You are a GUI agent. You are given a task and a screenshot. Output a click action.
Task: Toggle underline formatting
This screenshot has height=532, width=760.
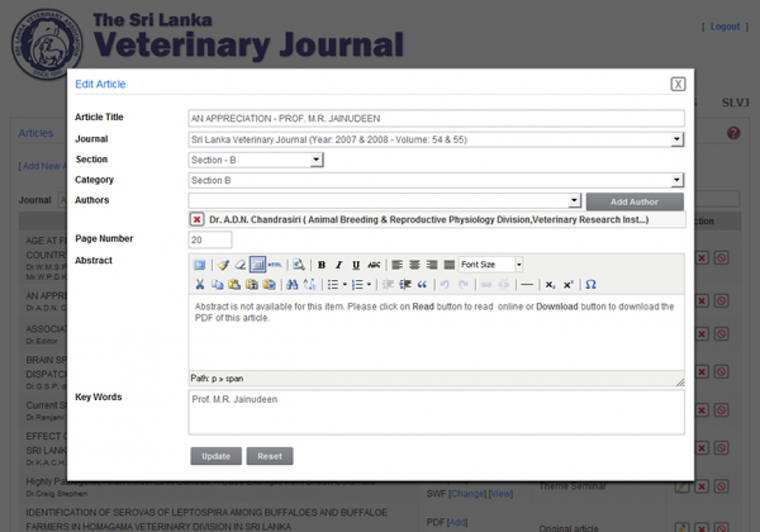(356, 264)
